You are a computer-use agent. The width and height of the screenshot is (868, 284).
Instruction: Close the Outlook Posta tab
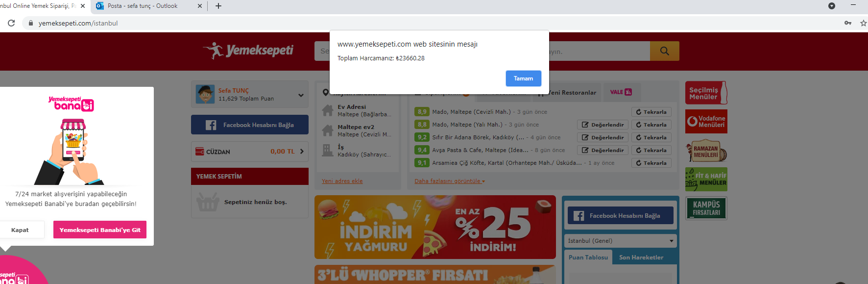(199, 6)
